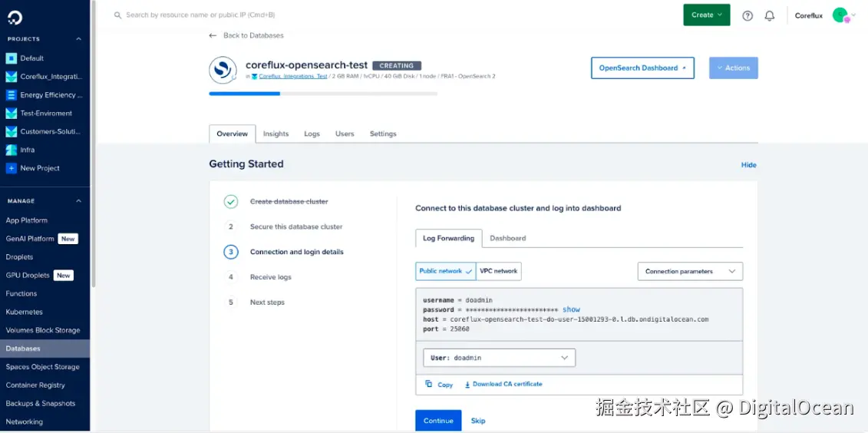The height and width of the screenshot is (433, 868).
Task: Click the Continue button
Action: click(x=438, y=421)
